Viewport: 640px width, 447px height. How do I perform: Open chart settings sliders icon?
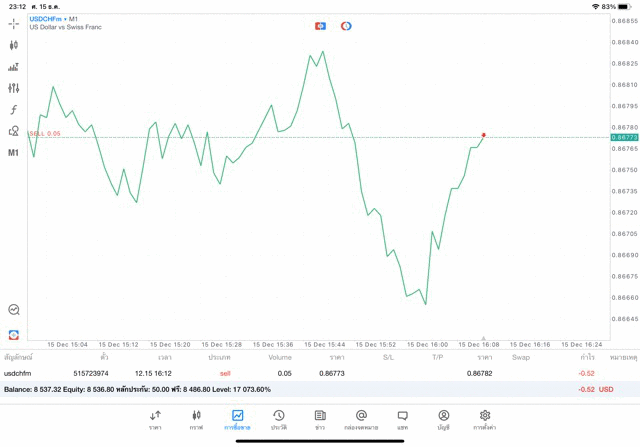point(14,88)
